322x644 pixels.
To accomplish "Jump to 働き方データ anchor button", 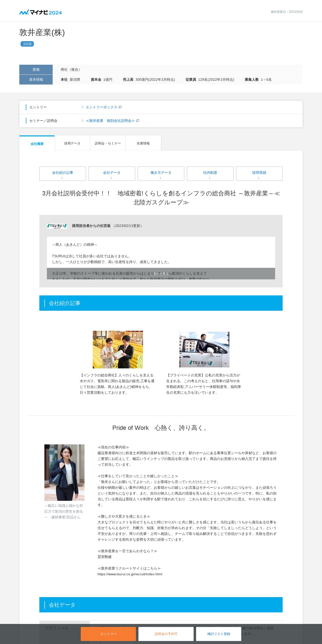I will [x=161, y=174].
